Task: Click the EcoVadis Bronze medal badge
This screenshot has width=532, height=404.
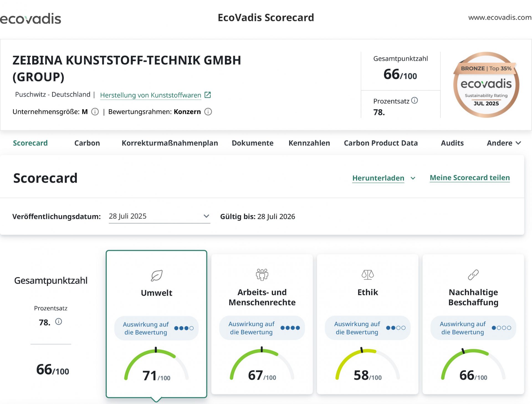Action: 486,85
